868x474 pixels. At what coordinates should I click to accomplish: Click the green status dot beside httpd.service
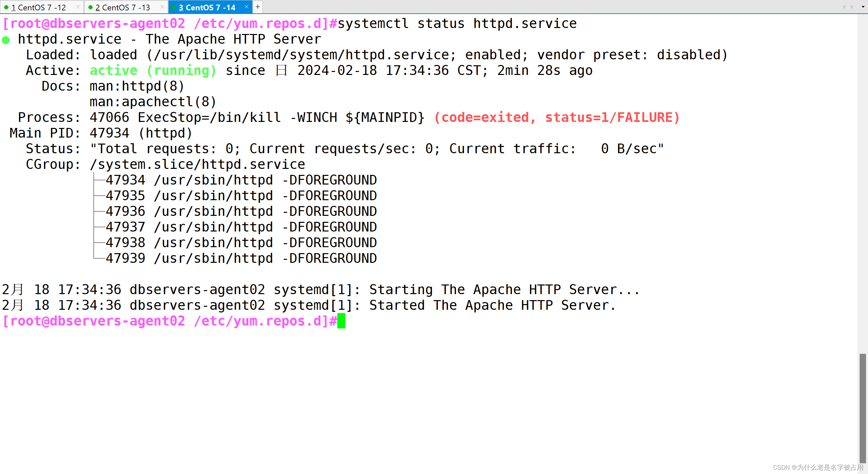pyautogui.click(x=6, y=40)
